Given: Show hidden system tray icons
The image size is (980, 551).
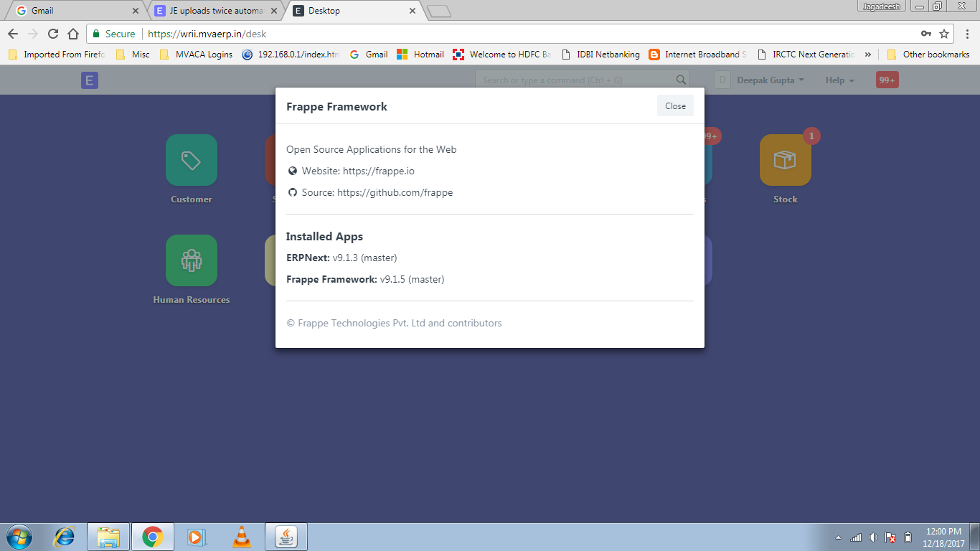Looking at the screenshot, I should coord(839,537).
